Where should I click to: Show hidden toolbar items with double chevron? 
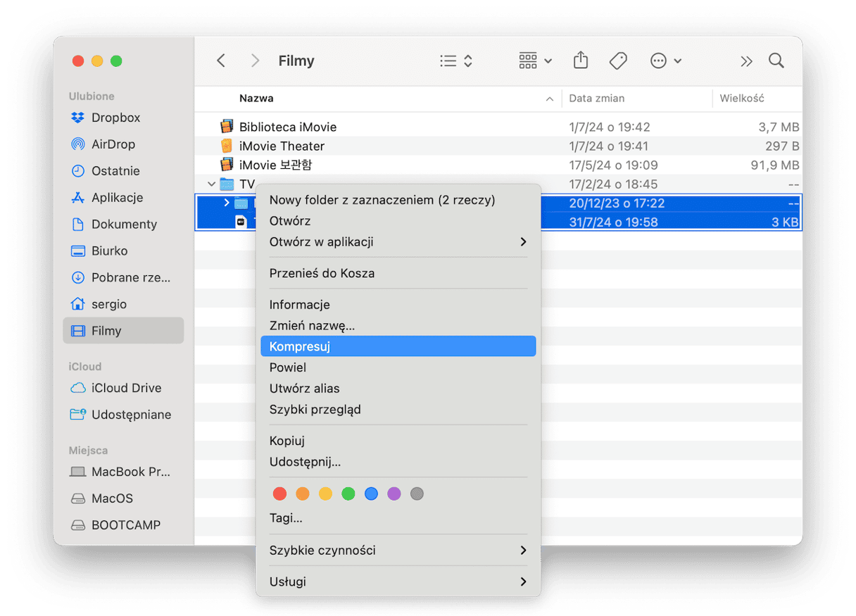[x=746, y=61]
